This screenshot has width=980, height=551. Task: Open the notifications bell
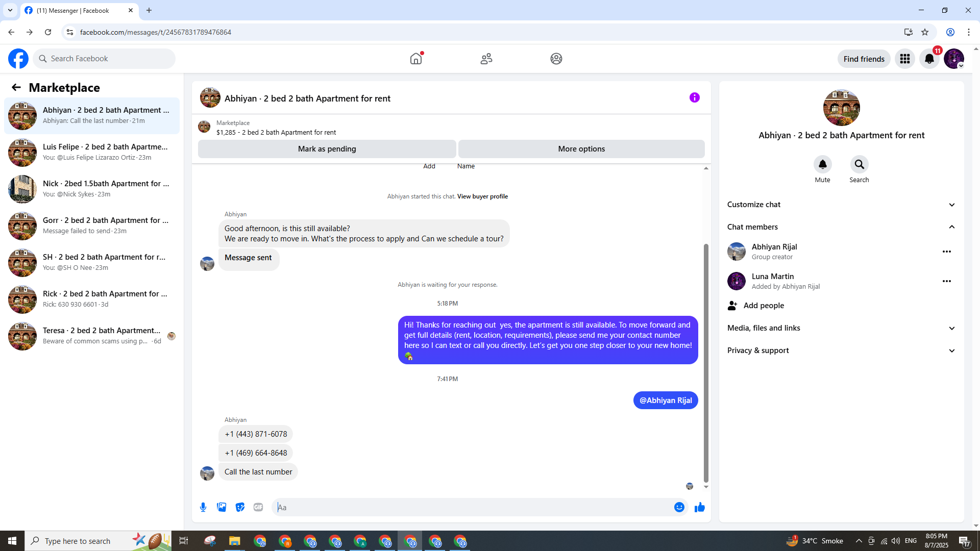pyautogui.click(x=929, y=59)
